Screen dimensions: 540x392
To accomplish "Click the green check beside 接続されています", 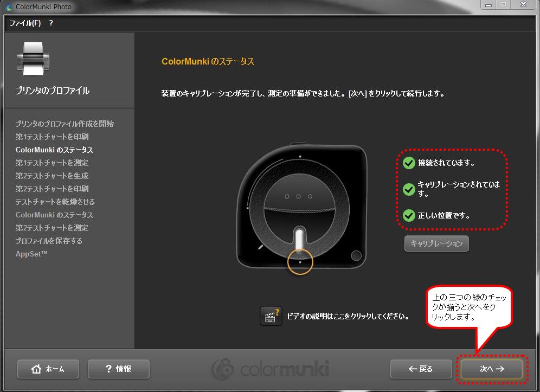I will pos(409,163).
